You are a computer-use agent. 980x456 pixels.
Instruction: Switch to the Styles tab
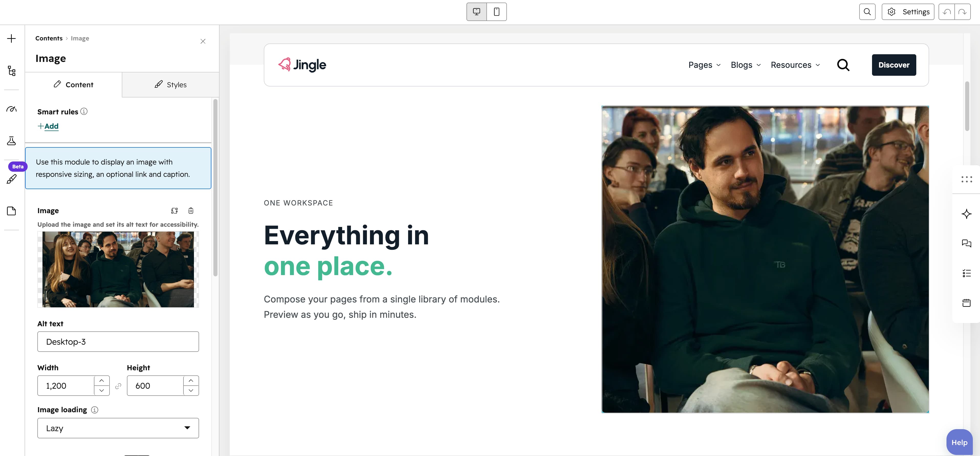[170, 85]
